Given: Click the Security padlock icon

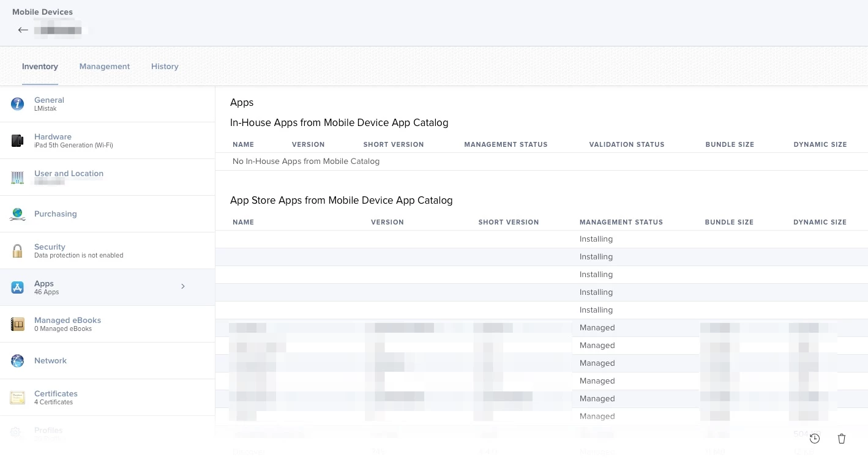Looking at the screenshot, I should click(x=18, y=251).
